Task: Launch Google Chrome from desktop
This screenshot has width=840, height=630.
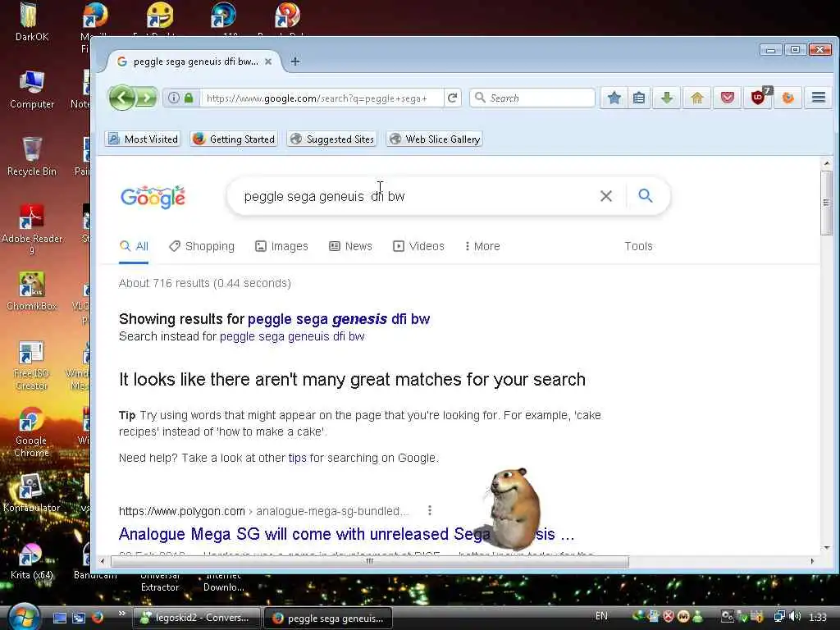Action: [x=32, y=431]
